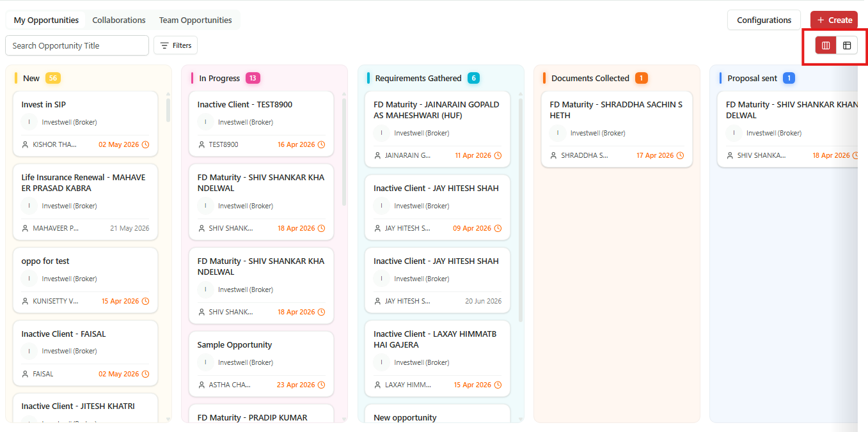Open the oppo for test card

coord(85,281)
